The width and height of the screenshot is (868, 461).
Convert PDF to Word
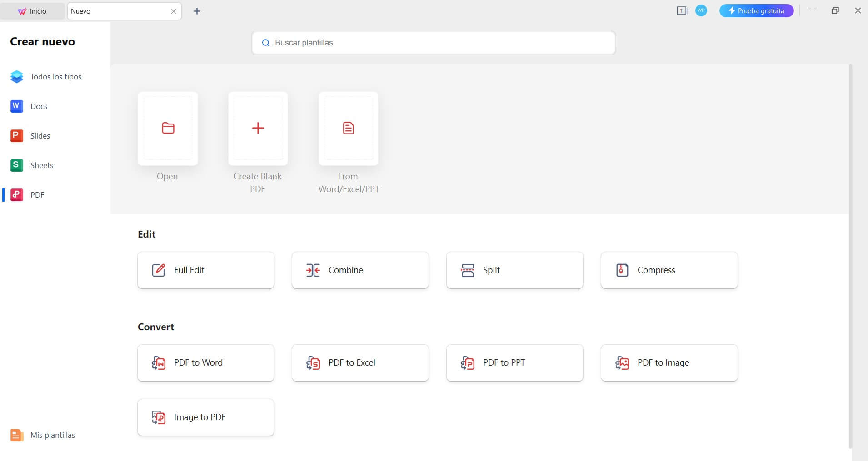205,363
